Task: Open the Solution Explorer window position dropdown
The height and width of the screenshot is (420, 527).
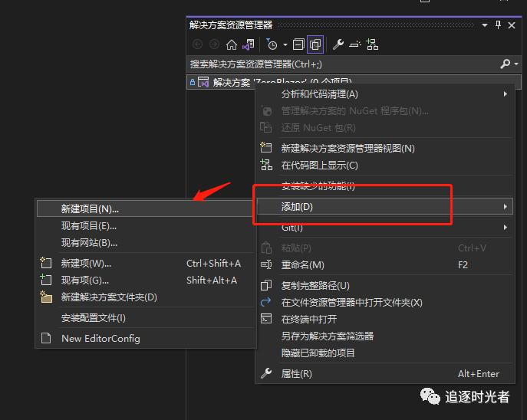Action: click(485, 25)
